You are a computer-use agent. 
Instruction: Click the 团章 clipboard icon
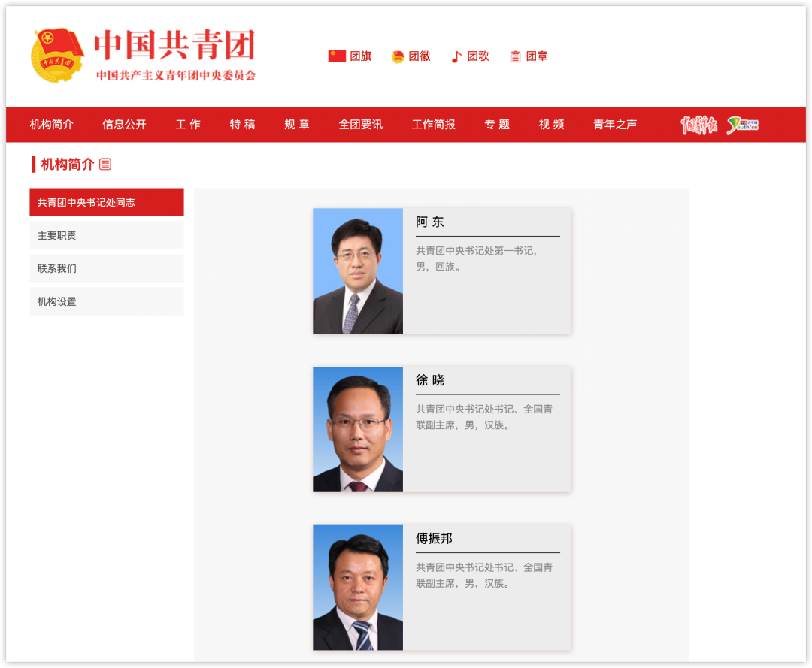click(x=514, y=55)
